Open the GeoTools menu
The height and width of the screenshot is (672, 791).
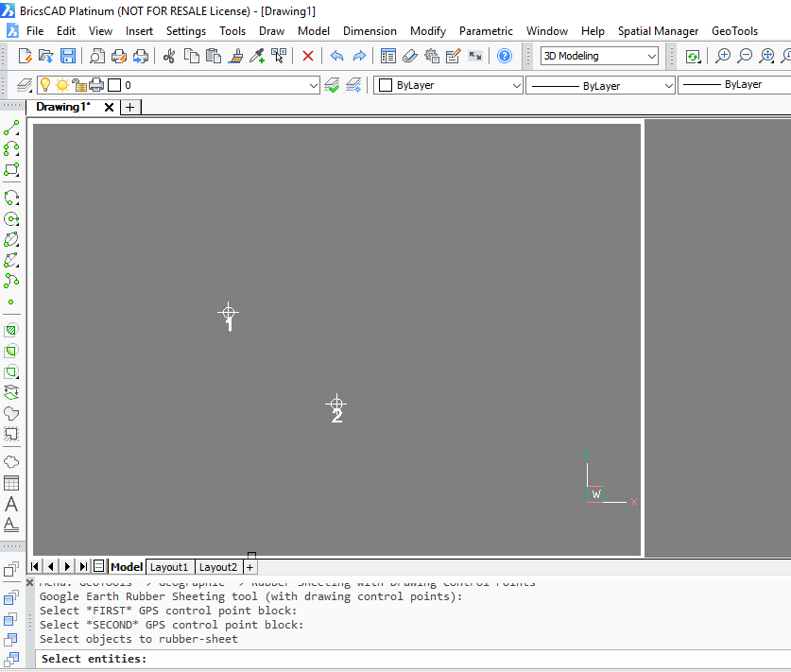[734, 31]
